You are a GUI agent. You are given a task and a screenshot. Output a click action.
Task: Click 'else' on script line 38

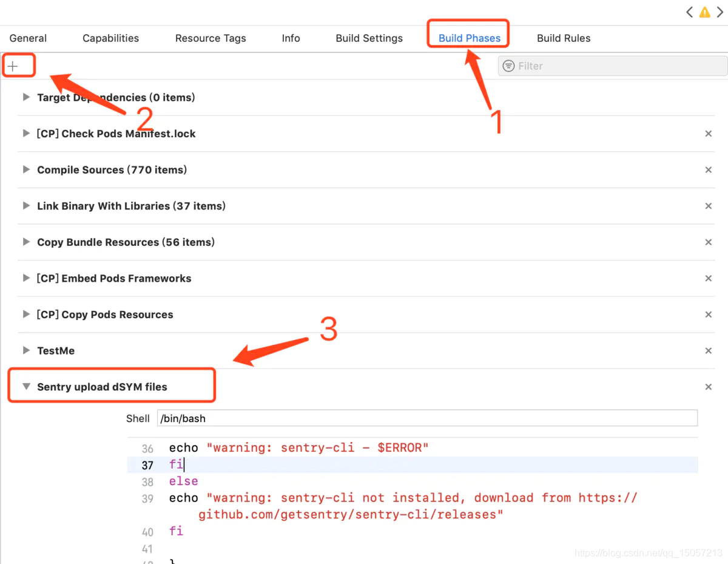pos(183,481)
